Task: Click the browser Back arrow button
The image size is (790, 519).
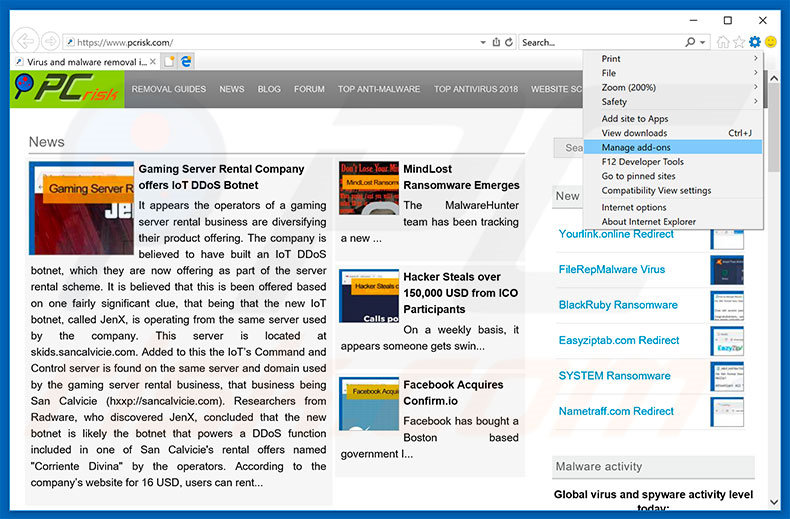Action: (x=25, y=41)
